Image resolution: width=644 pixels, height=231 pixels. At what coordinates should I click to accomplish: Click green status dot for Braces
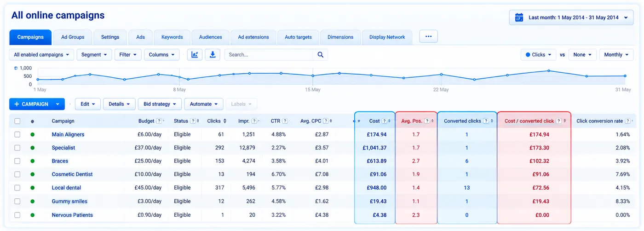tap(32, 161)
